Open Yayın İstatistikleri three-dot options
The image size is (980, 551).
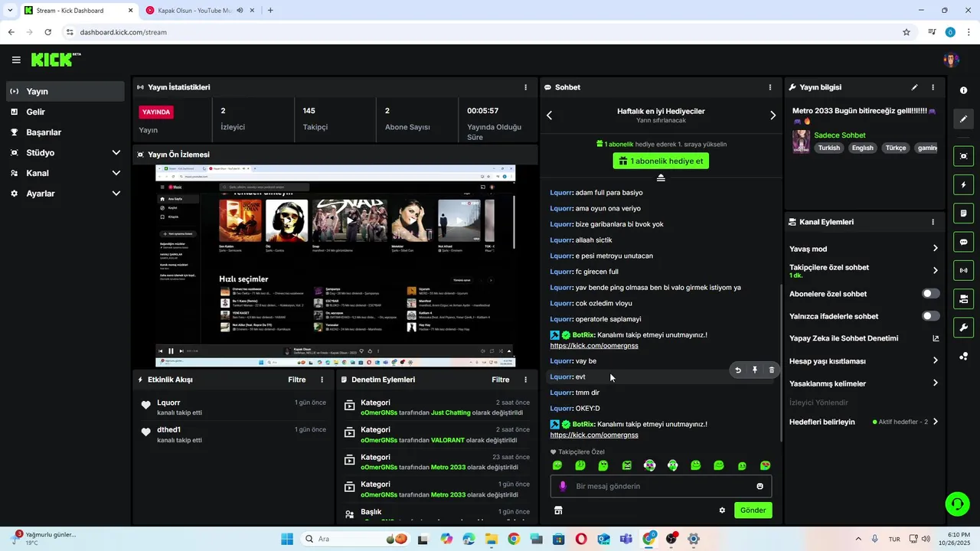pos(525,87)
